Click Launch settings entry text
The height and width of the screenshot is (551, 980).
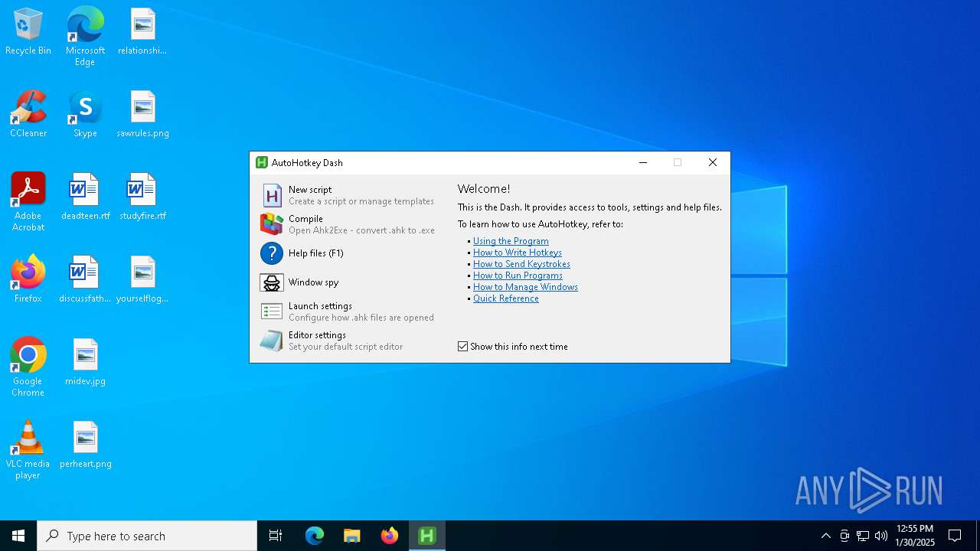(320, 306)
